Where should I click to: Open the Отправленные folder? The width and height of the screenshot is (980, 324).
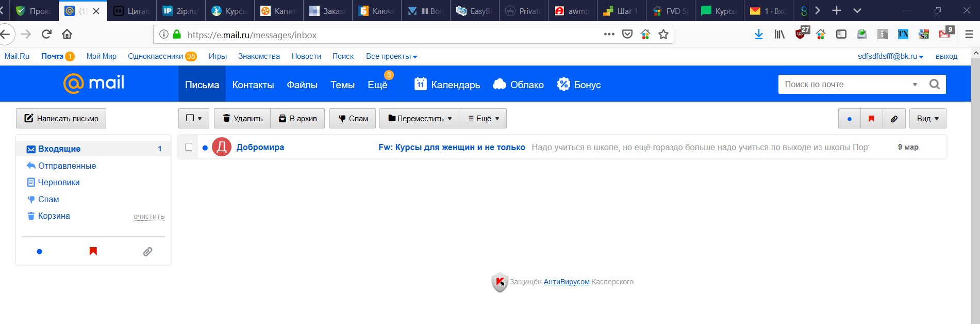[x=67, y=166]
